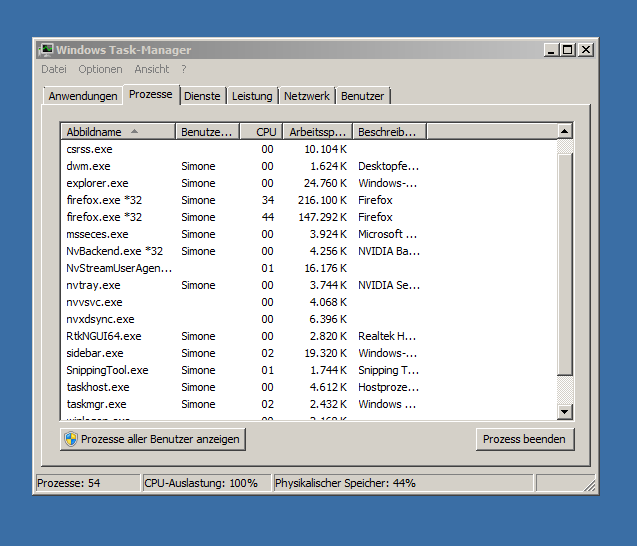Maximize the Task-Manager window
The image size is (637, 546).
pos(568,50)
